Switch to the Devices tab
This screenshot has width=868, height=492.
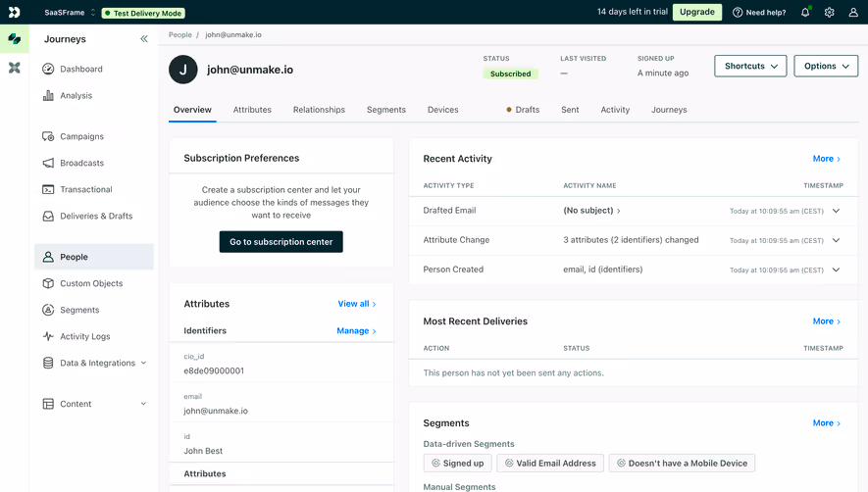[443, 110]
